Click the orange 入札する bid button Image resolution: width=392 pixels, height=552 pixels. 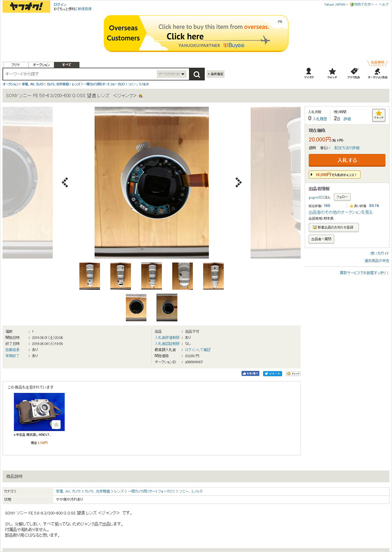(x=347, y=160)
